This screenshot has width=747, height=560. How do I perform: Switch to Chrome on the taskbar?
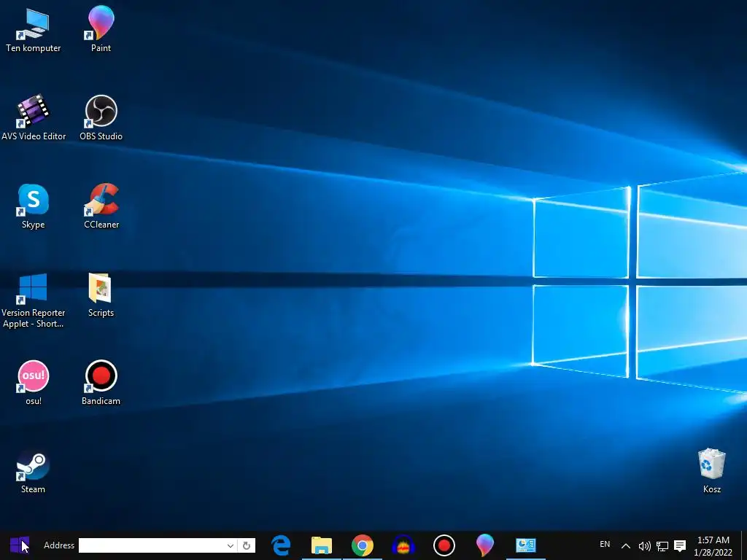(x=363, y=545)
